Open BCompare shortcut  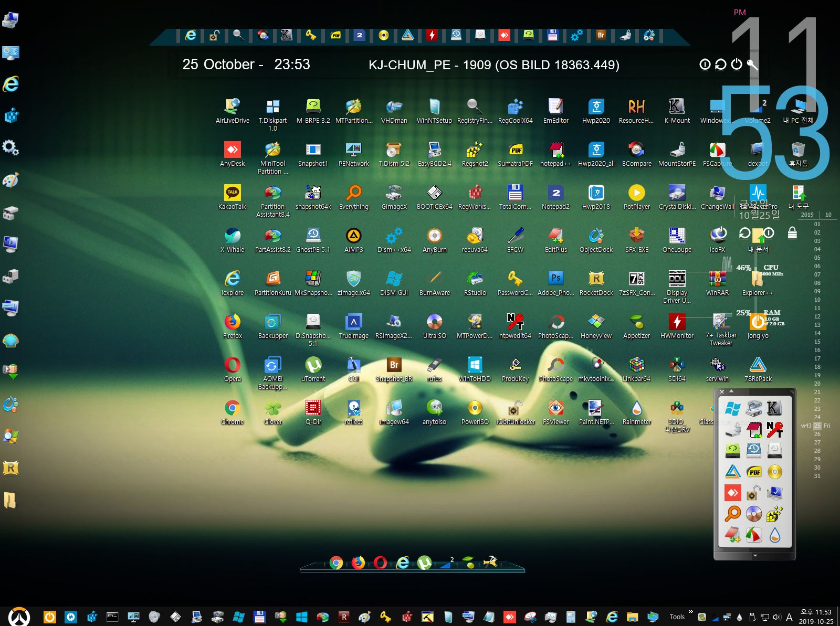636,154
